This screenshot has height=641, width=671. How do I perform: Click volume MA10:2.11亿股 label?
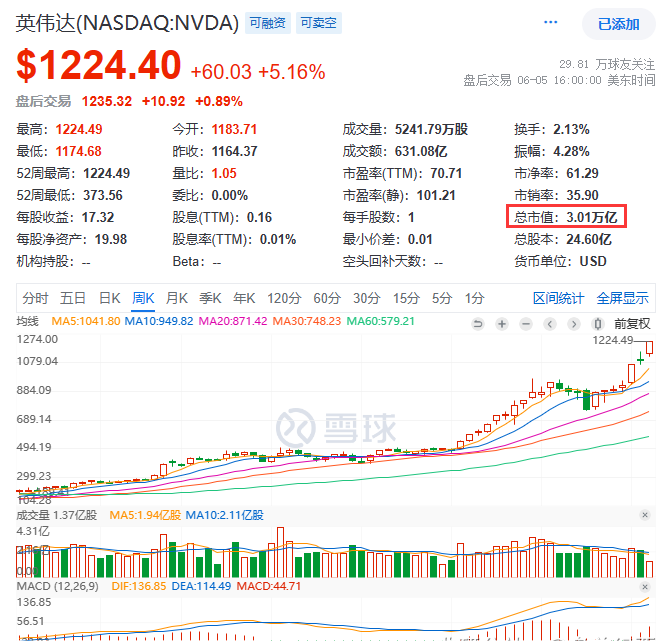tap(225, 515)
